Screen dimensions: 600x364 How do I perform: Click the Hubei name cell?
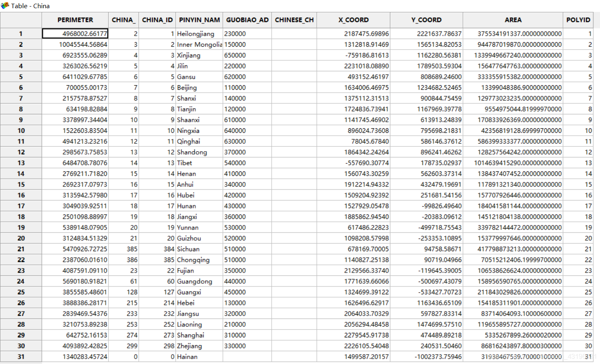[199, 195]
